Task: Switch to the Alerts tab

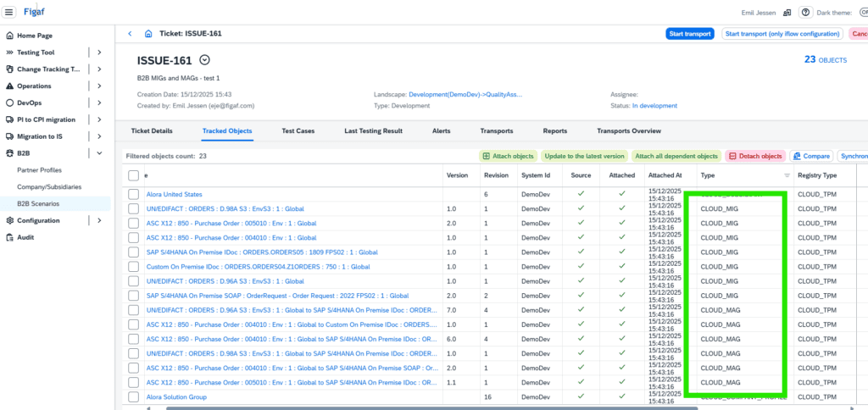Action: (441, 131)
